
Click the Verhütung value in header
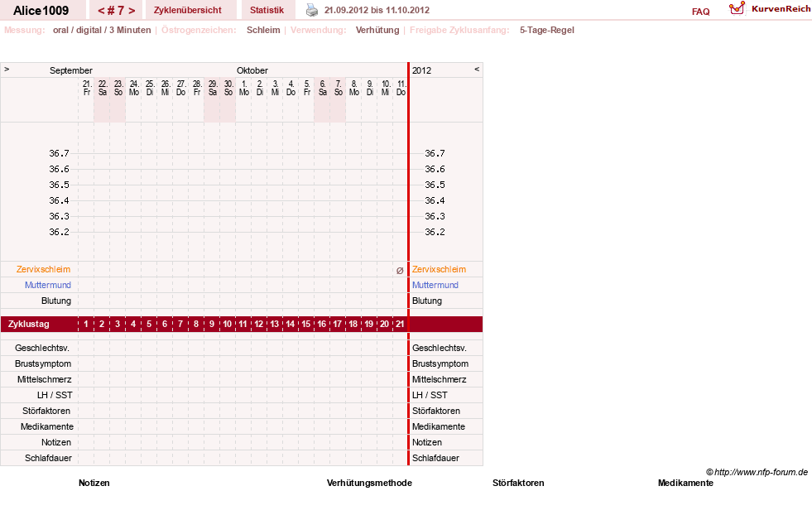(377, 30)
